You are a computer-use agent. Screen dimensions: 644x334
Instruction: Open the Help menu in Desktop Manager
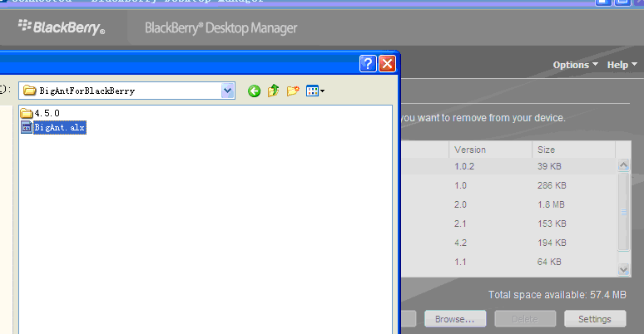[x=622, y=65]
